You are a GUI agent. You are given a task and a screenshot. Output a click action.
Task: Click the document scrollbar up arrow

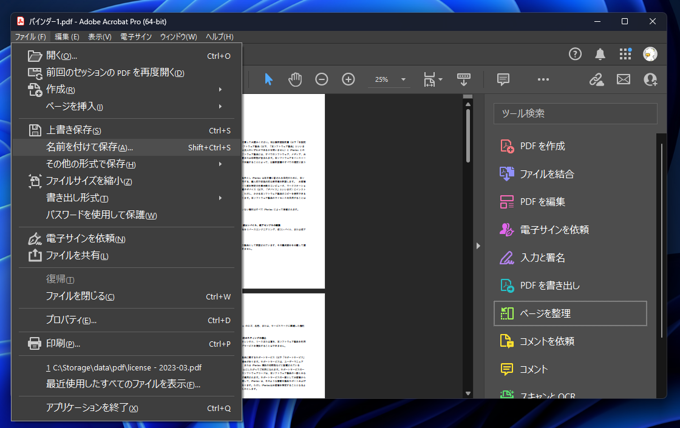click(468, 104)
